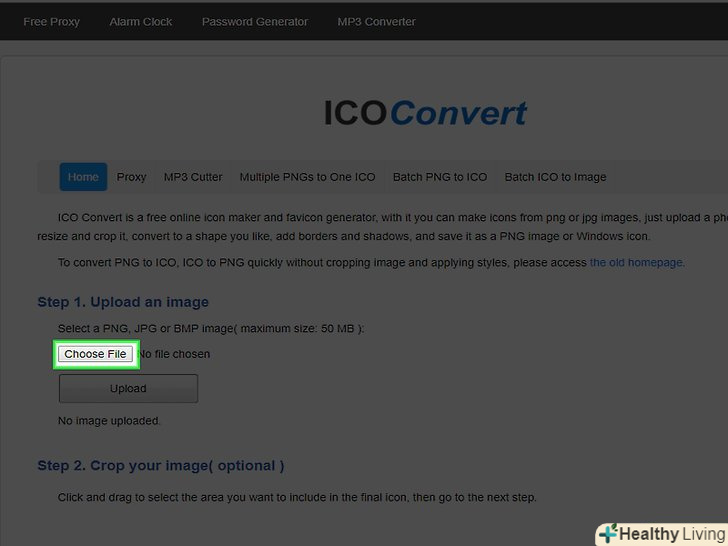Select the Home tab
728x546 pixels.
(x=83, y=177)
